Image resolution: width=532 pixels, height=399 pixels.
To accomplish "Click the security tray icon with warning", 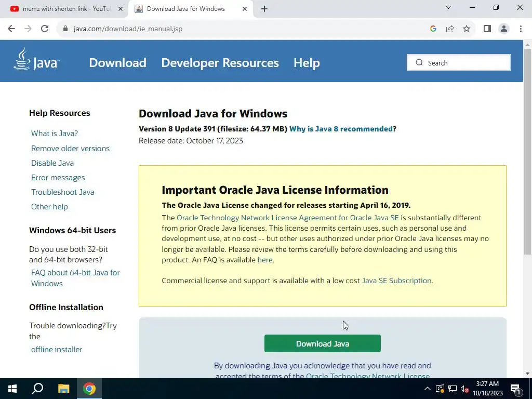I will coord(440,389).
